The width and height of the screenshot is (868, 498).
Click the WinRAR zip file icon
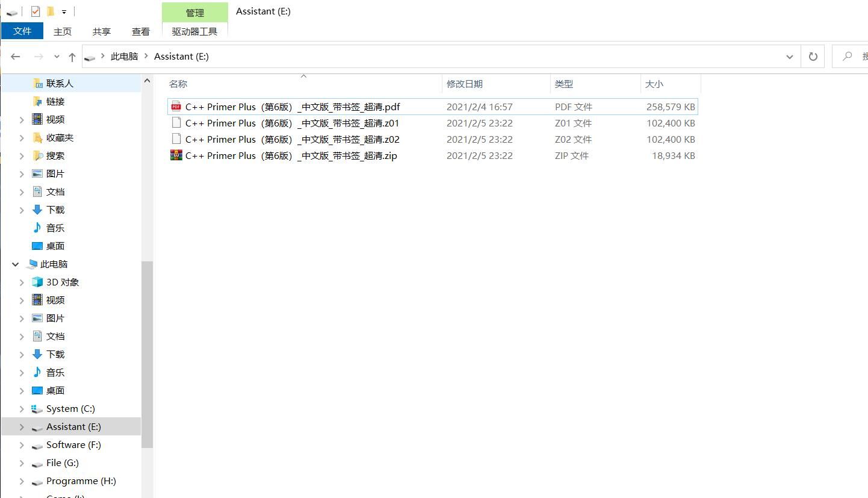pyautogui.click(x=176, y=155)
